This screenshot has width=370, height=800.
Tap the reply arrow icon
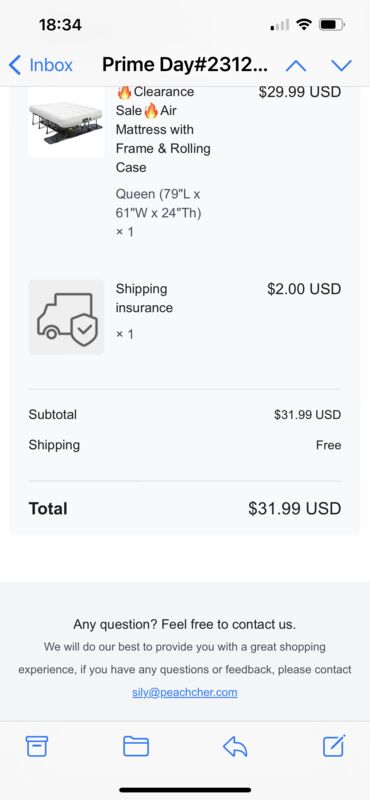click(x=235, y=746)
